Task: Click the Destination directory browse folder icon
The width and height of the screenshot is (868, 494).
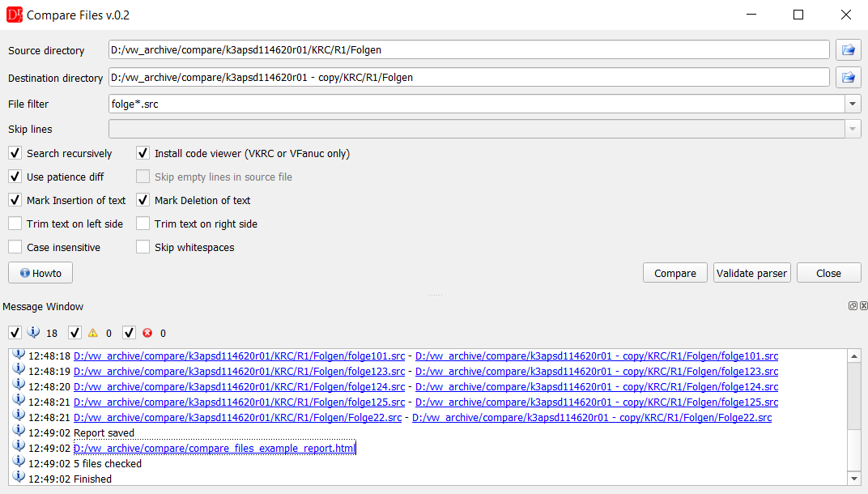Action: (x=848, y=78)
